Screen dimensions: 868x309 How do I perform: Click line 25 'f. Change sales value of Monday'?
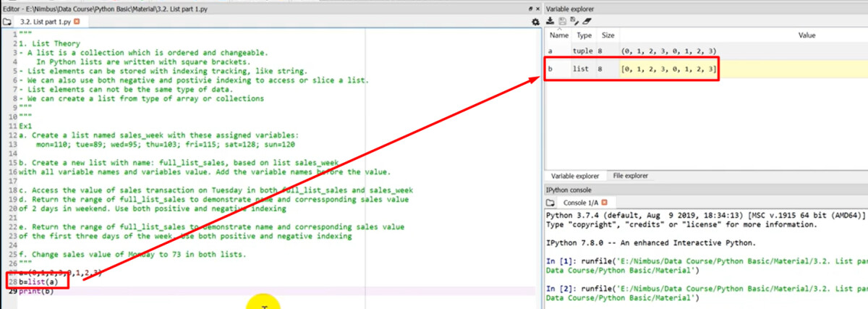click(132, 254)
